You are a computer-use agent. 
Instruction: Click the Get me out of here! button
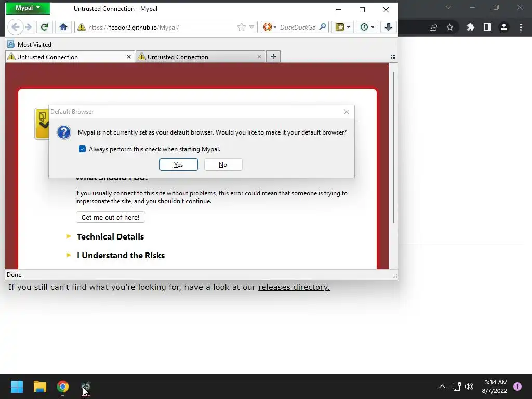point(110,217)
